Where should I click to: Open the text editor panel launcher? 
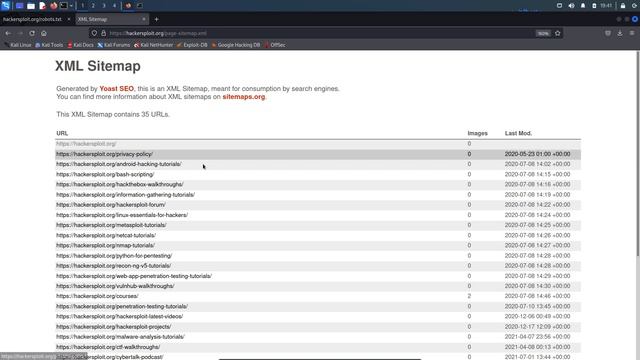[x=42, y=6]
